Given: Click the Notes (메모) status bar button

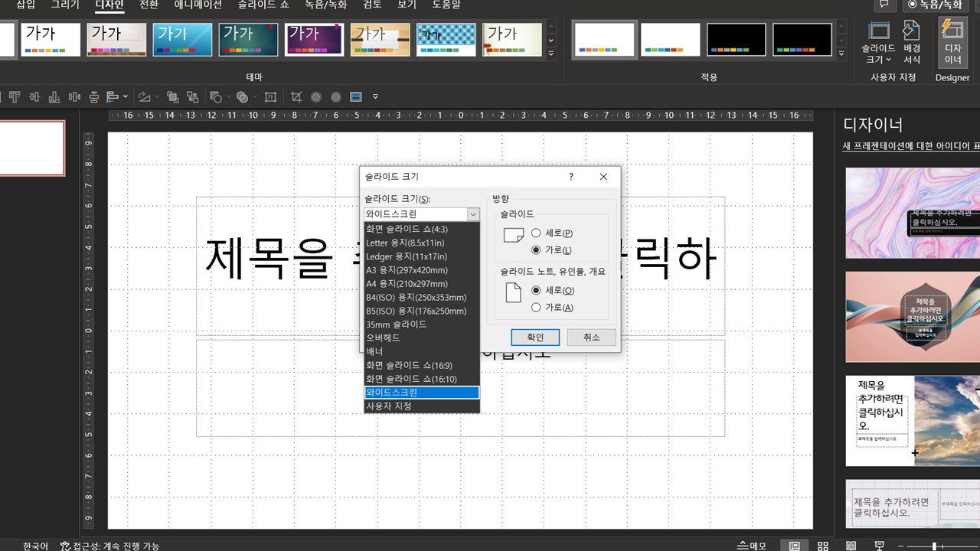Looking at the screenshot, I should [x=751, y=546].
